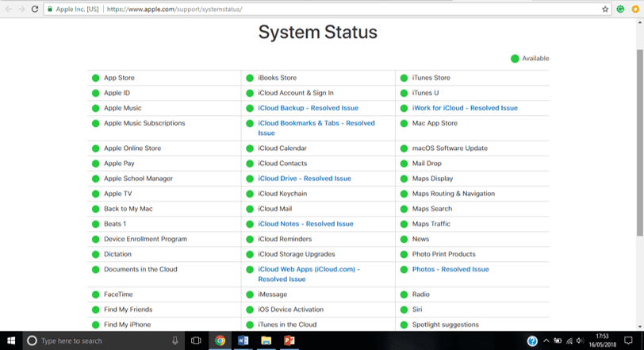Click the scrollbar down arrow

point(640,327)
